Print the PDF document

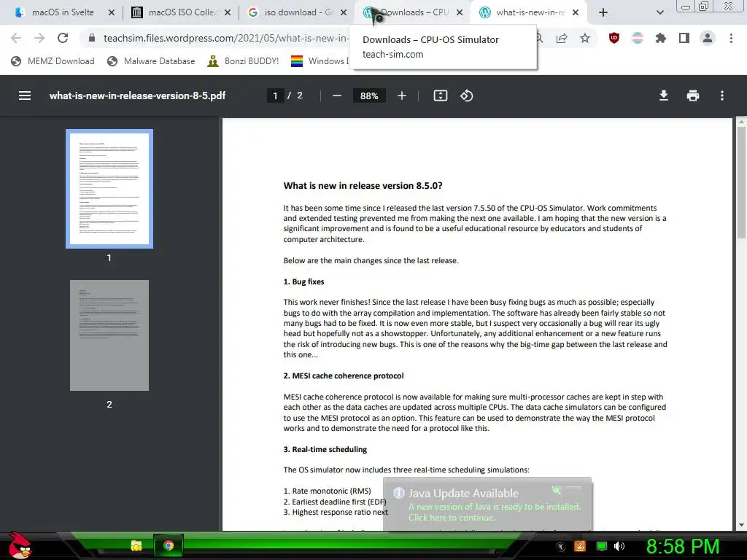693,96
